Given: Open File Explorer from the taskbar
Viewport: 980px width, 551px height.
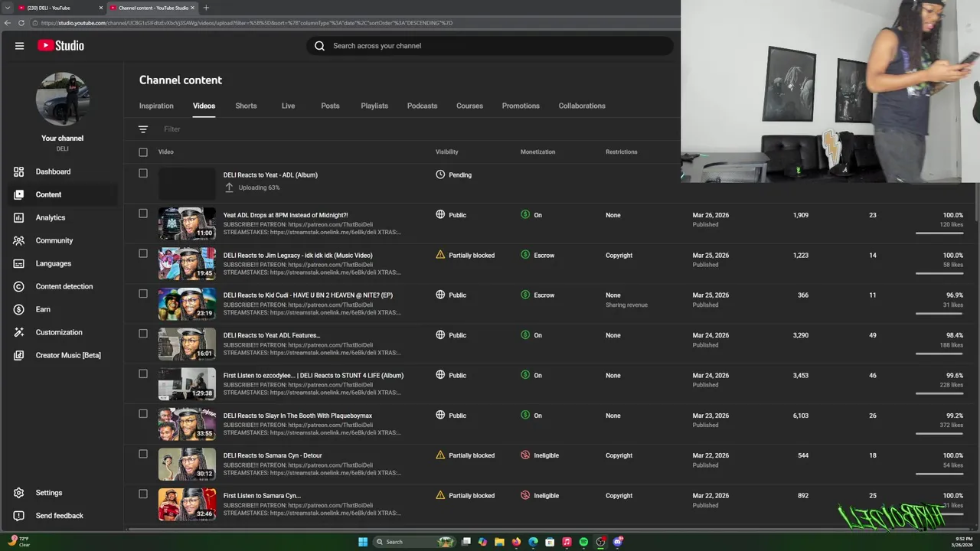Looking at the screenshot, I should (x=499, y=542).
